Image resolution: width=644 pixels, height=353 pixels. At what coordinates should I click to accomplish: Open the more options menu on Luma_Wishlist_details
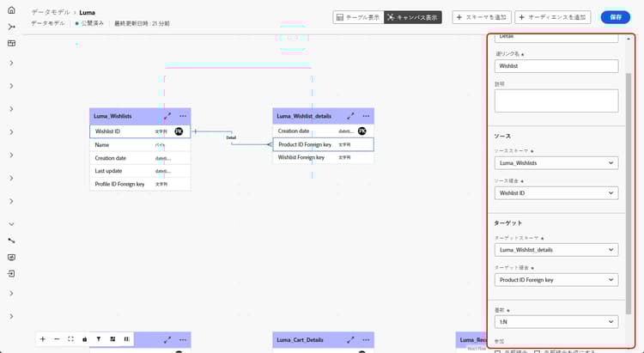366,116
